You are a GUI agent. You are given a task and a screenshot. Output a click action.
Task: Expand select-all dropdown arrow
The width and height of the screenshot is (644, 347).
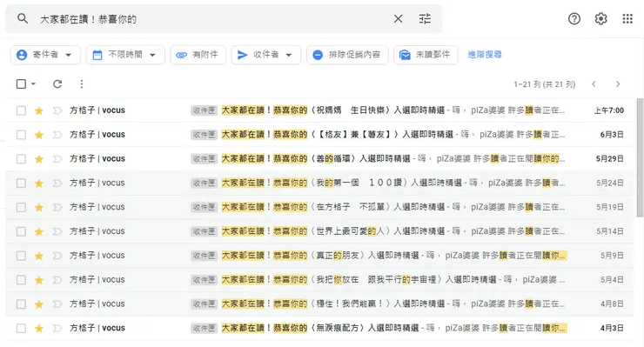pyautogui.click(x=33, y=83)
